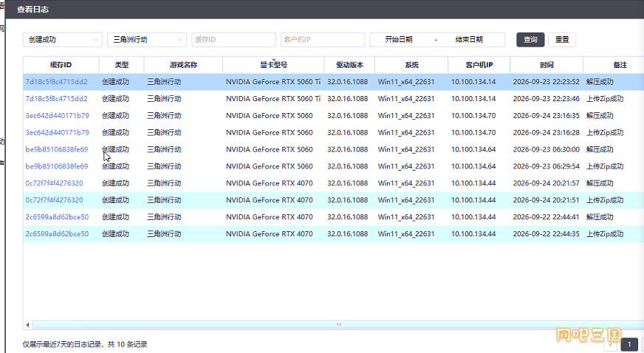Click IP 10.100.134.64 in 06:30:00 row

point(473,149)
